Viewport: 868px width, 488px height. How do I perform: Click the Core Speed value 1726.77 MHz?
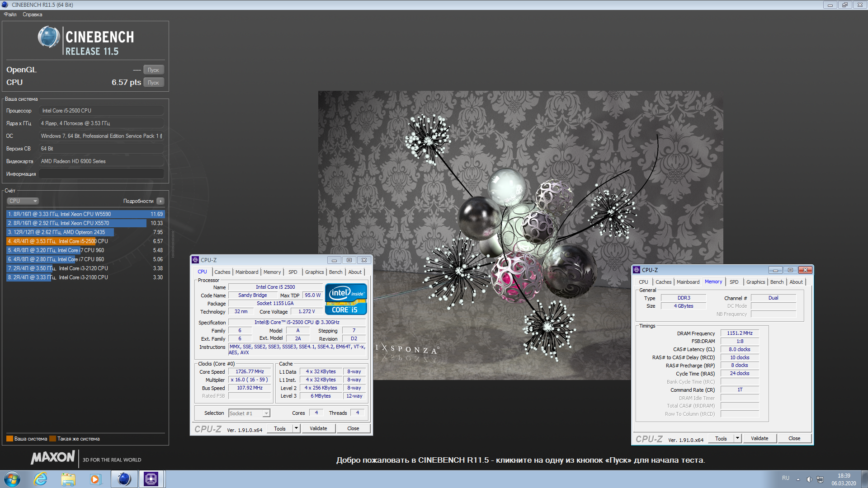tap(250, 371)
